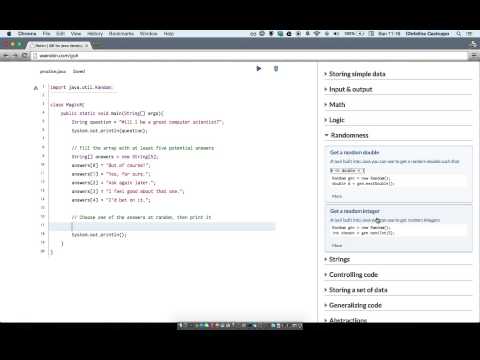
Task: Go back with the browser back arrow
Action: pyautogui.click(x=6, y=55)
